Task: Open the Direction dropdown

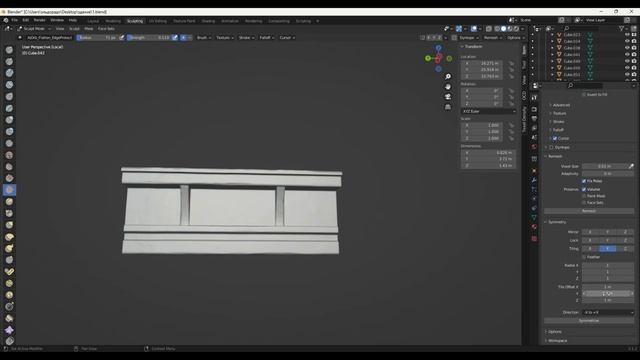Action: pos(608,312)
